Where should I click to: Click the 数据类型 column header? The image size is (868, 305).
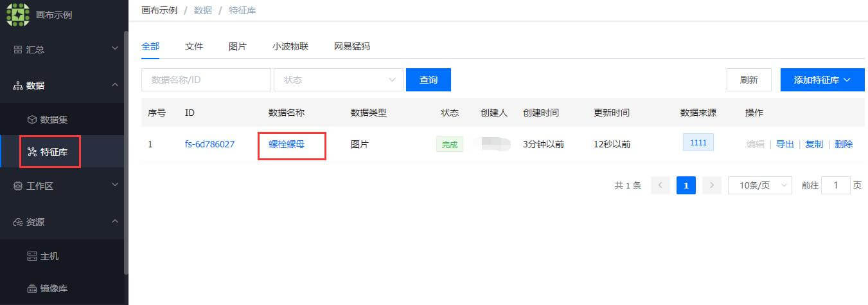pyautogui.click(x=369, y=113)
